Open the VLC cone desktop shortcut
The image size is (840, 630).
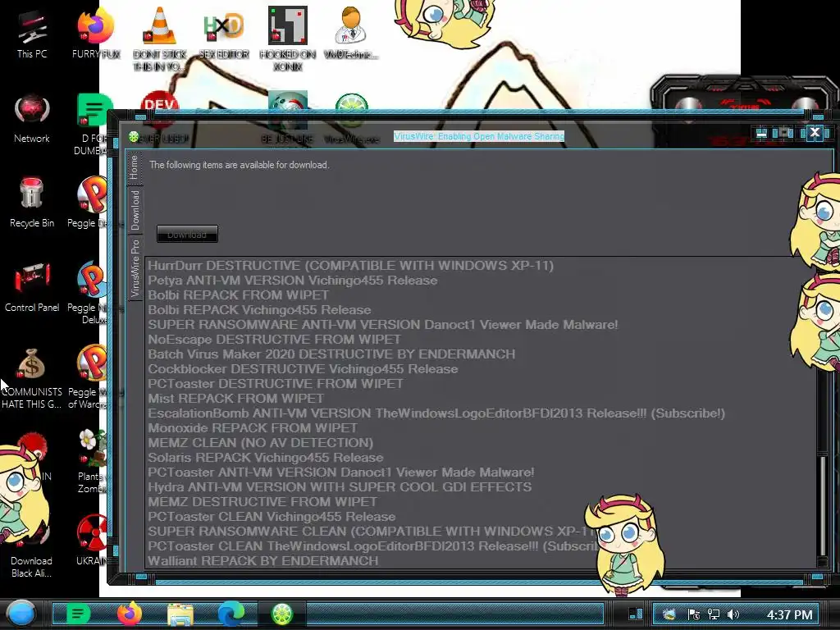(160, 38)
